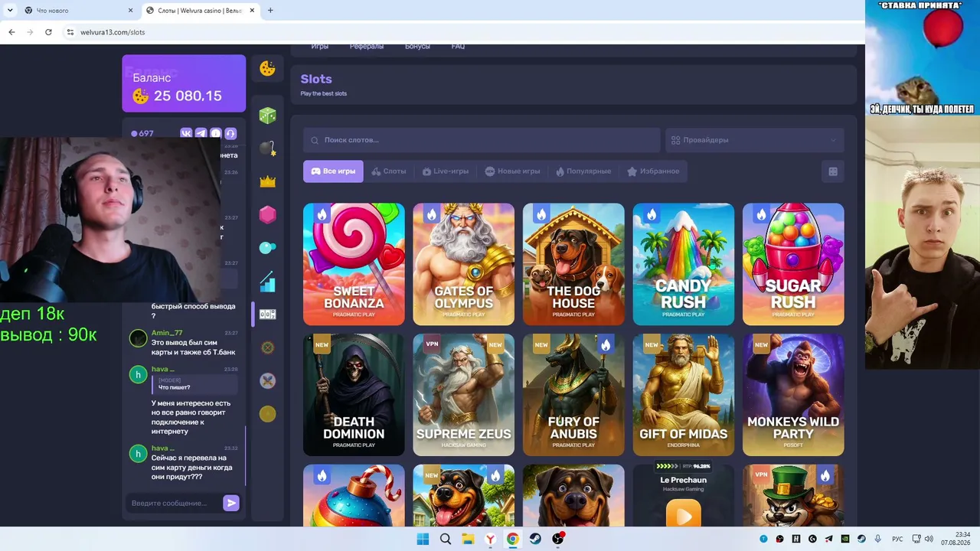The width and height of the screenshot is (980, 551).
Task: Open Windows taskbar search
Action: (445, 540)
